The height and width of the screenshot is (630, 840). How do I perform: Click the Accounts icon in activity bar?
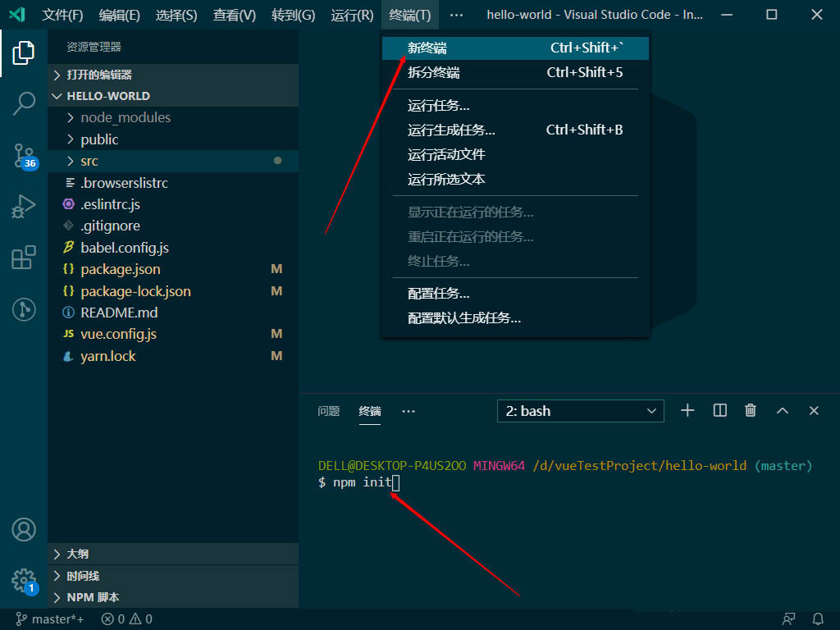tap(24, 530)
